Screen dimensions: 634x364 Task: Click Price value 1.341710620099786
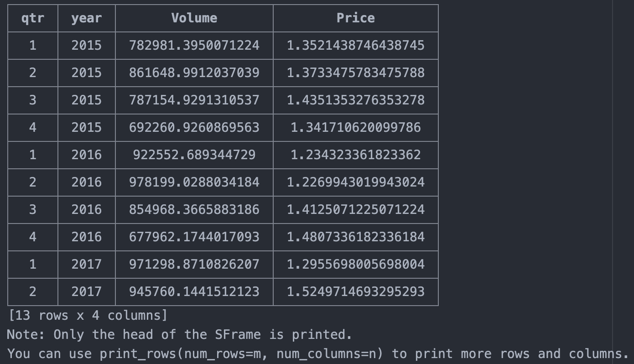[355, 128]
